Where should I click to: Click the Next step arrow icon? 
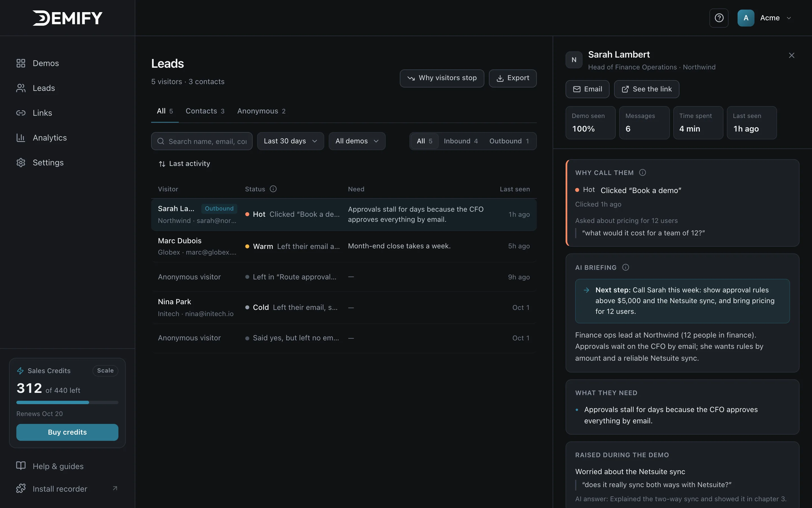[586, 290]
